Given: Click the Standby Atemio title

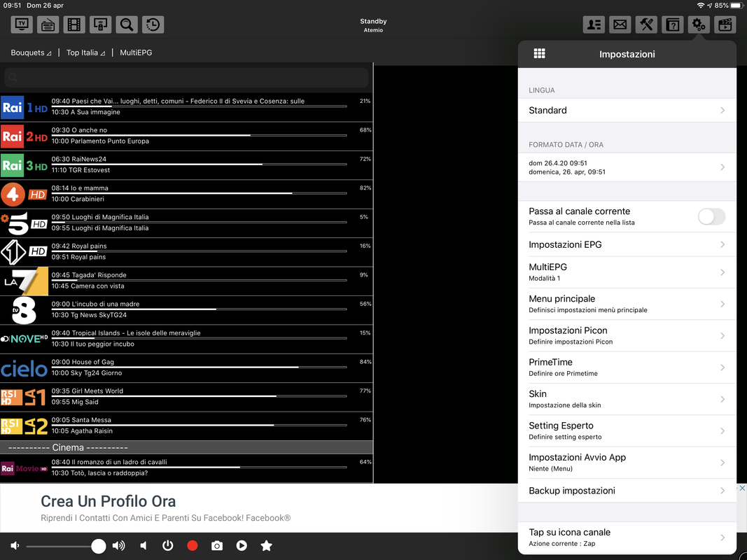Looking at the screenshot, I should (x=373, y=25).
